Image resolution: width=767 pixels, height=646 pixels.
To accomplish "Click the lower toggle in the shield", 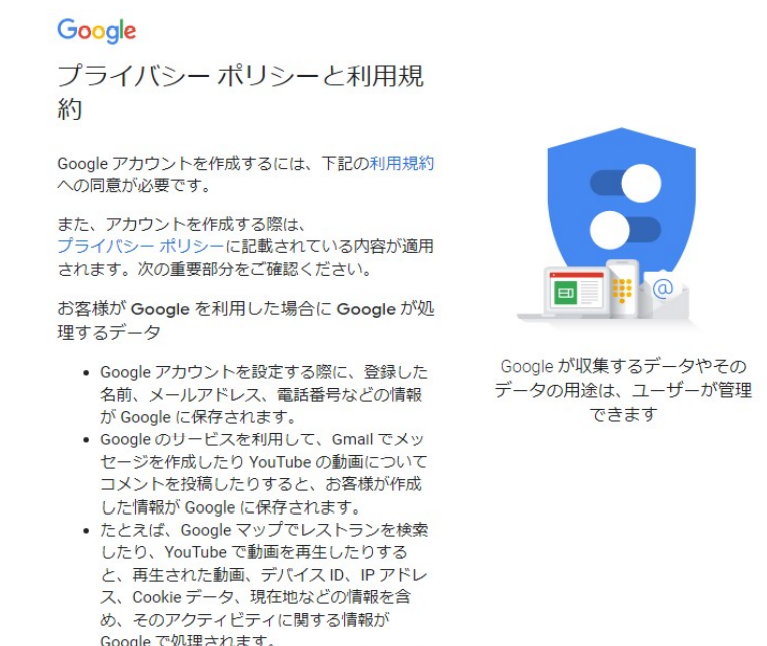I will pos(626,230).
